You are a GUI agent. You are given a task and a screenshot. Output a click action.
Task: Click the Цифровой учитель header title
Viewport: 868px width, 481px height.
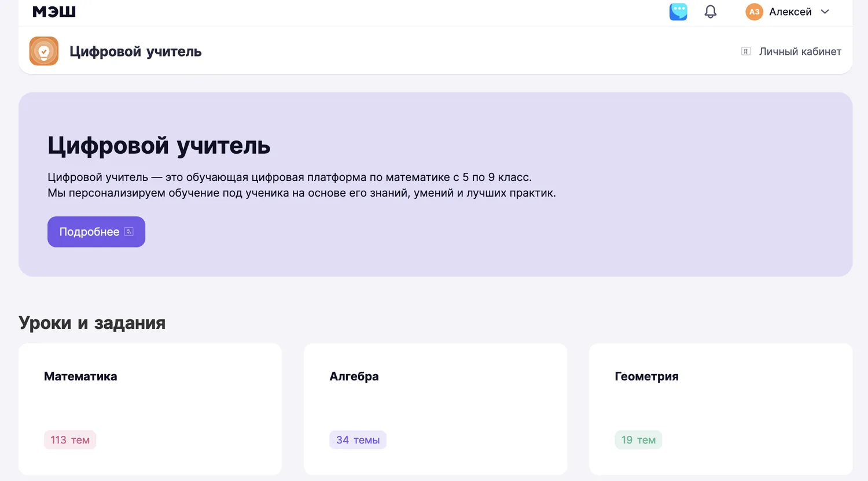coord(135,51)
